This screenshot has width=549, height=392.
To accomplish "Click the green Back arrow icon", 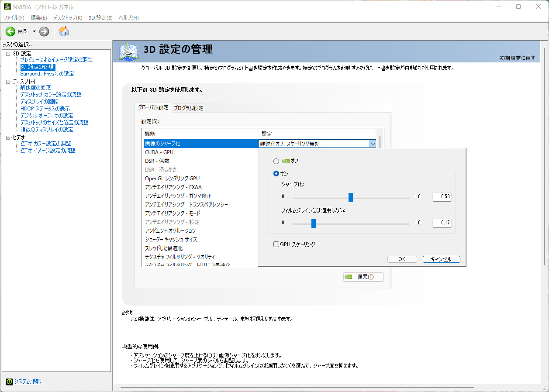I will point(10,31).
